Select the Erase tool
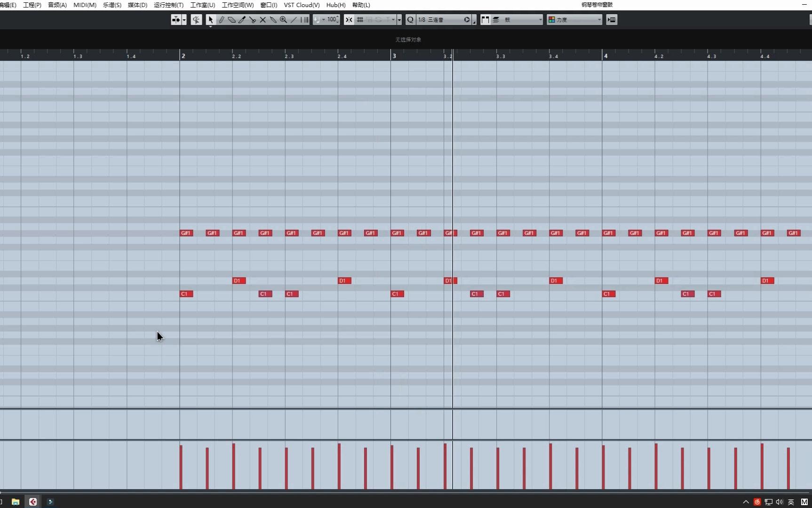 click(x=231, y=20)
